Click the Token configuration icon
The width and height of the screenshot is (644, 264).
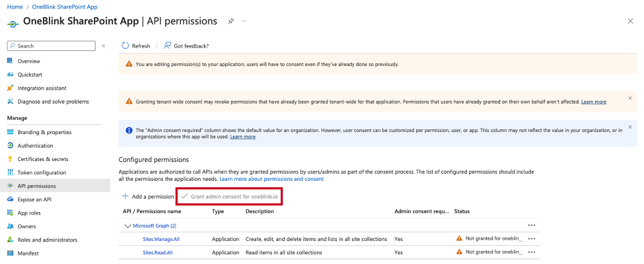point(10,172)
